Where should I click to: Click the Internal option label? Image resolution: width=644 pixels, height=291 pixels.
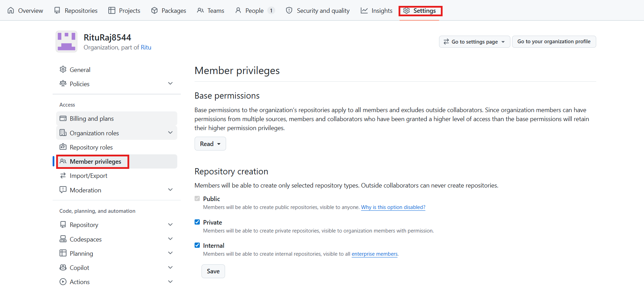[214, 245]
